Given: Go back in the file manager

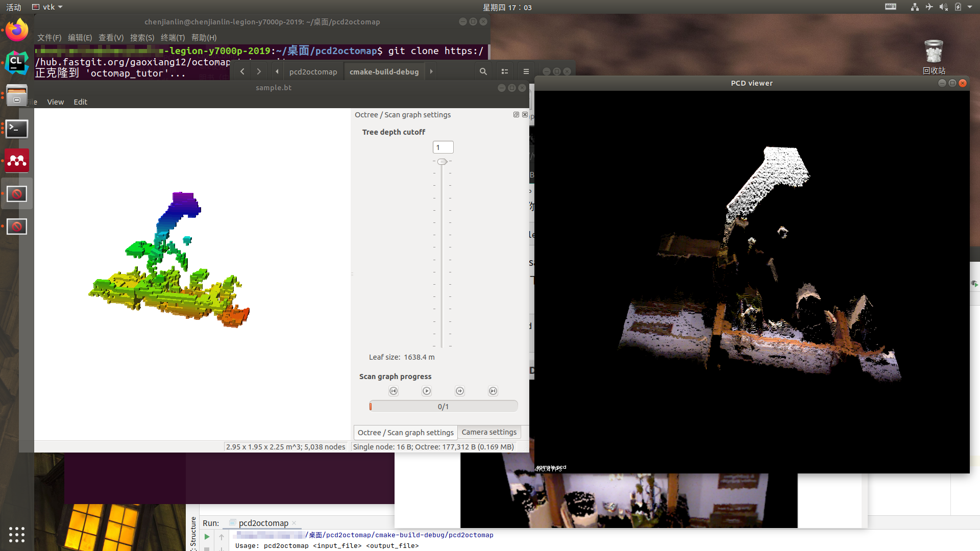Looking at the screenshot, I should (x=242, y=72).
